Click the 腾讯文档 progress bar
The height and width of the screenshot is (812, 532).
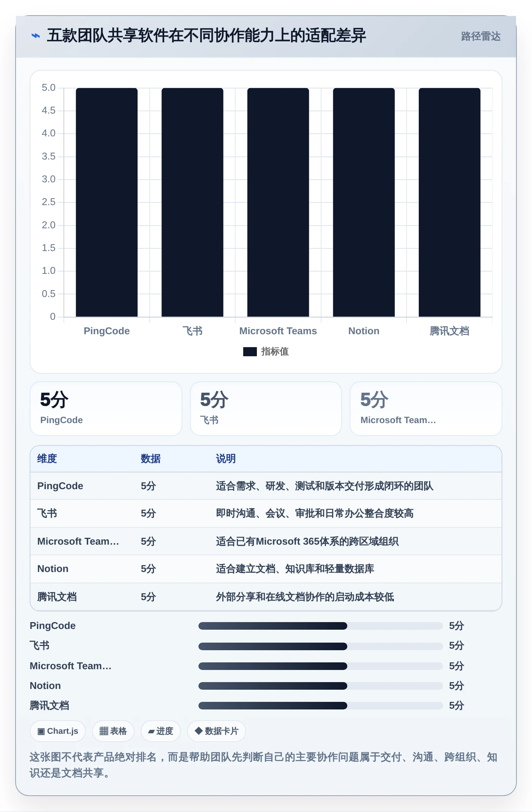[320, 706]
